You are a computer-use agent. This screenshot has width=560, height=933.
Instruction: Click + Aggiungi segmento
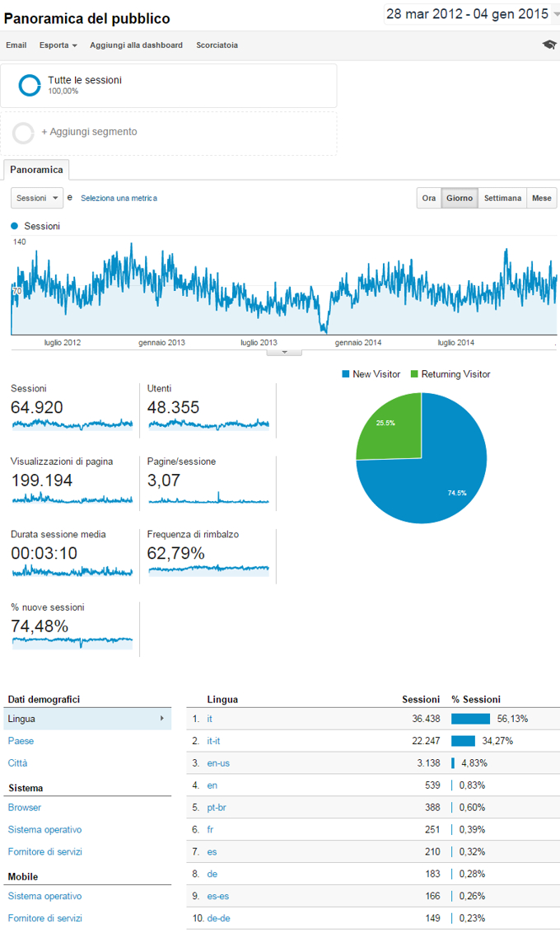(x=89, y=132)
